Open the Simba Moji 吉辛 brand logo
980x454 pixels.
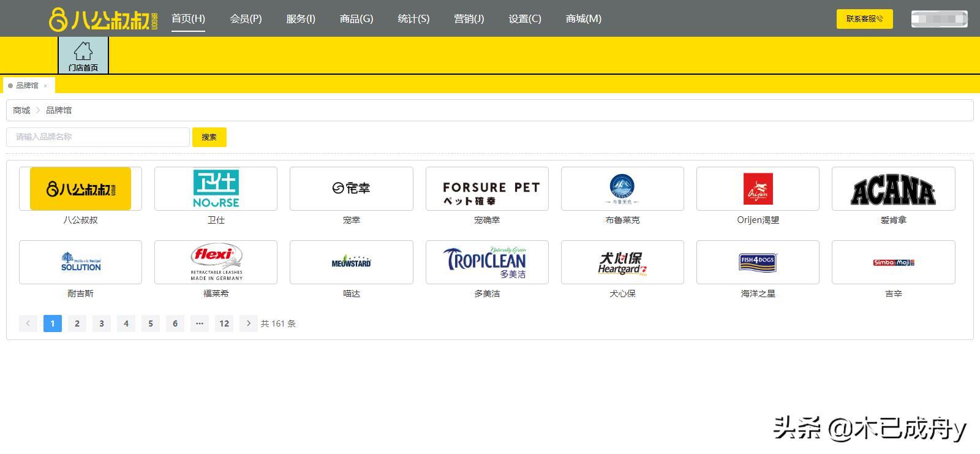coord(894,262)
